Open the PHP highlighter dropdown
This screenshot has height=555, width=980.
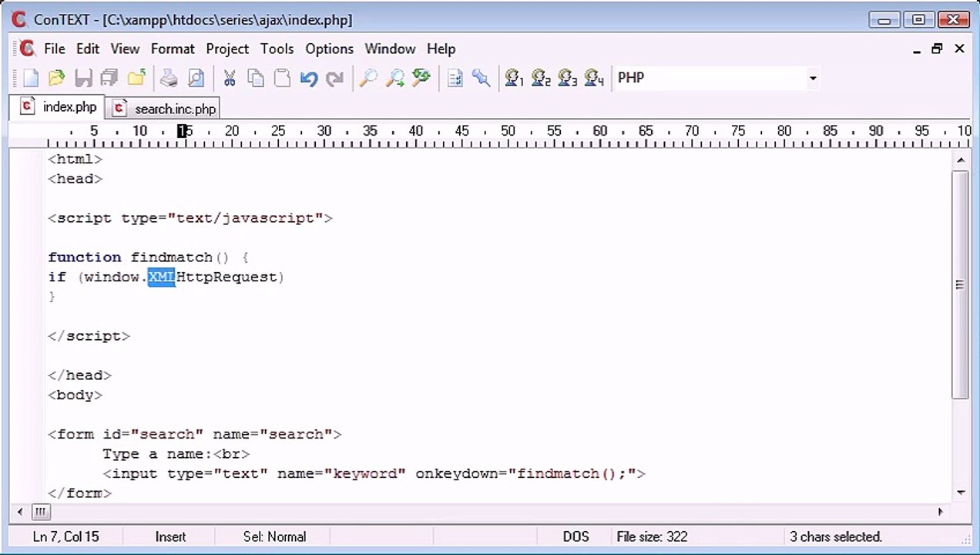coord(813,78)
